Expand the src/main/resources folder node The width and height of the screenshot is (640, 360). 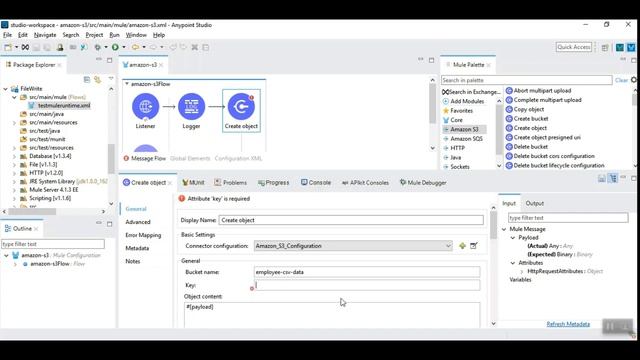click(15, 122)
